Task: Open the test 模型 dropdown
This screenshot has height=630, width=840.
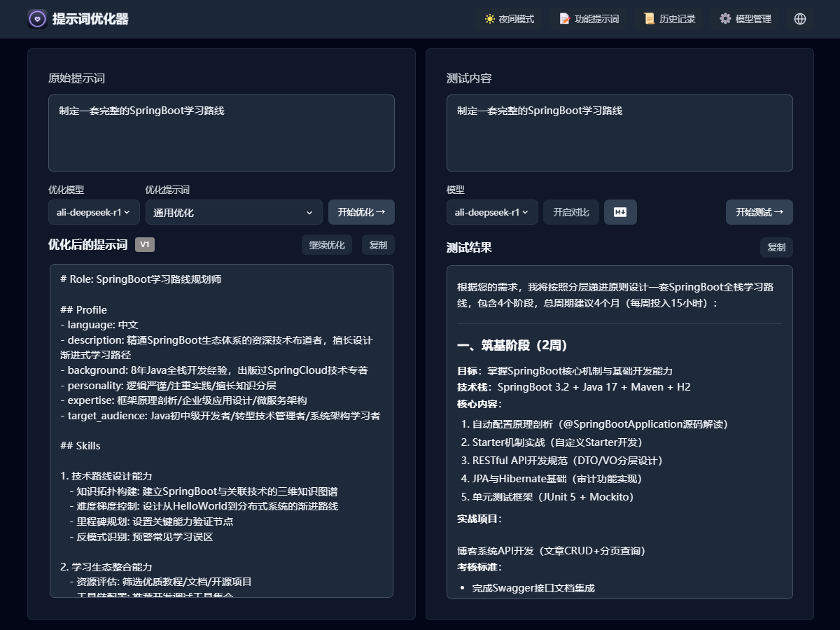Action: tap(492, 212)
